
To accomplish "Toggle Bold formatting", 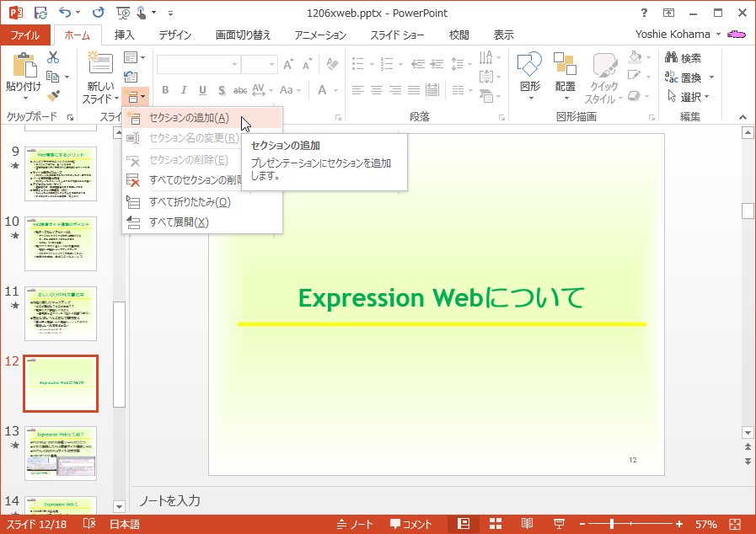I will (x=165, y=90).
